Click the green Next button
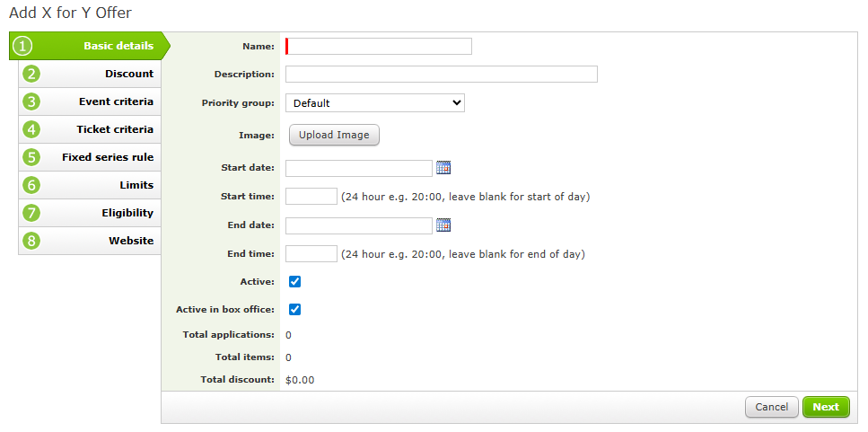The height and width of the screenshot is (432, 868). click(826, 407)
